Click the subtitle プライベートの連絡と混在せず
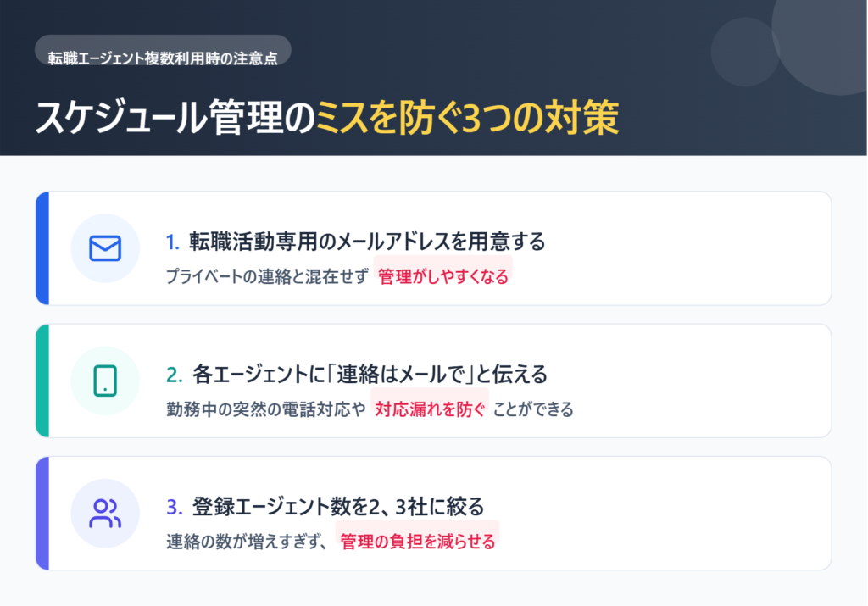Screen dimensions: 868x606 point(266,277)
